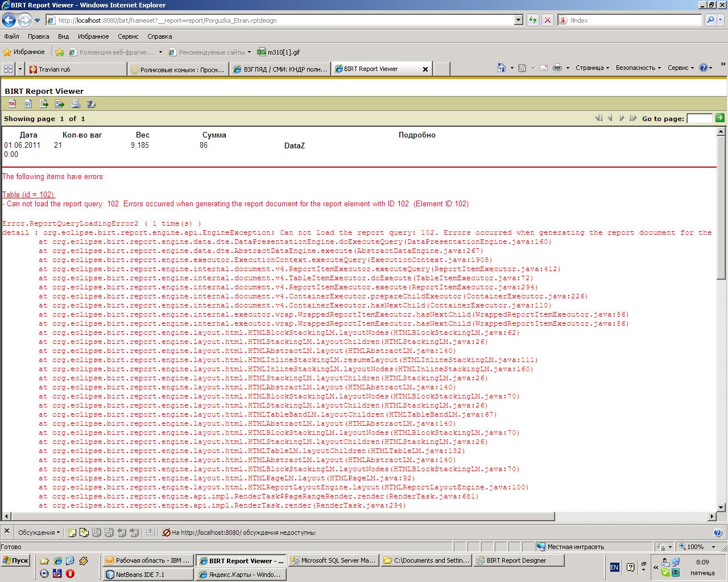
Task: Open the Безопасность dropdown menu
Action: click(638, 68)
